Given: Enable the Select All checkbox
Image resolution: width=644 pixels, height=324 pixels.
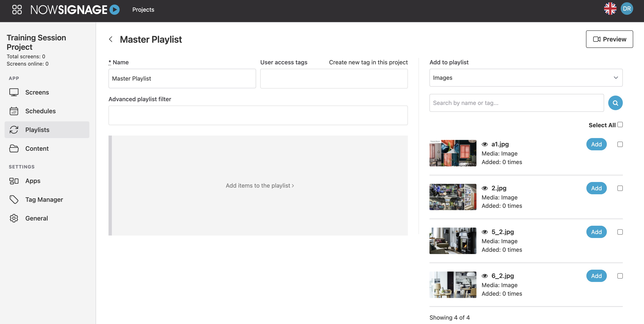Looking at the screenshot, I should (x=620, y=125).
